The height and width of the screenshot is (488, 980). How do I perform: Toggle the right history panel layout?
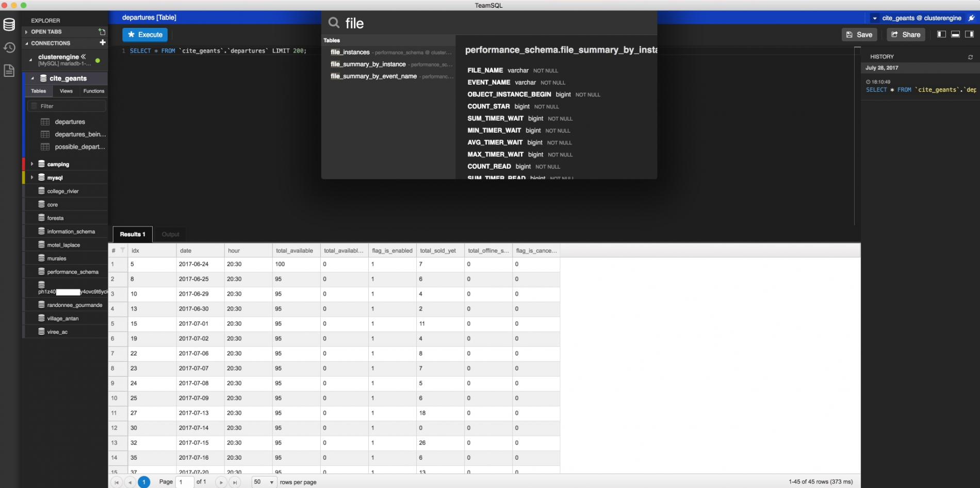click(x=969, y=35)
